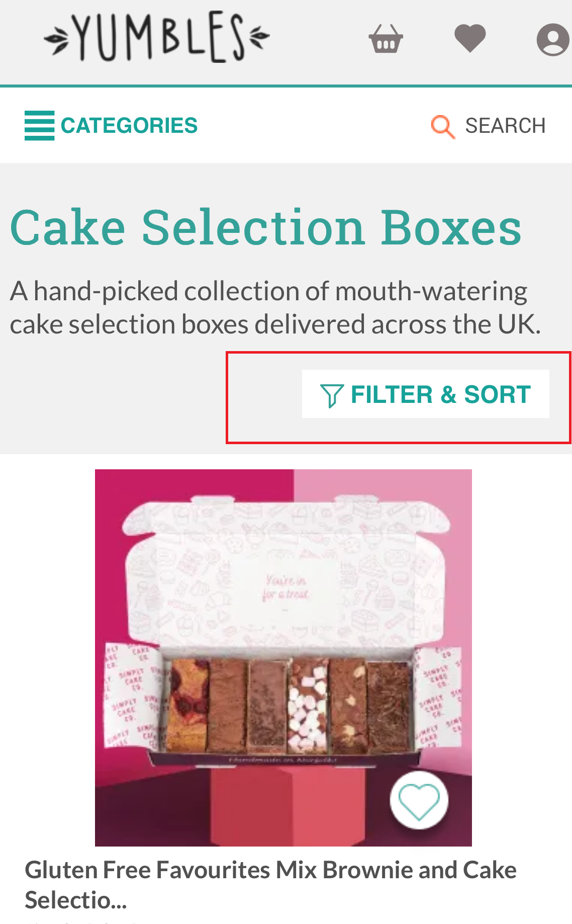Click the orange magnifying glass icon
572x924 pixels.
tap(443, 126)
